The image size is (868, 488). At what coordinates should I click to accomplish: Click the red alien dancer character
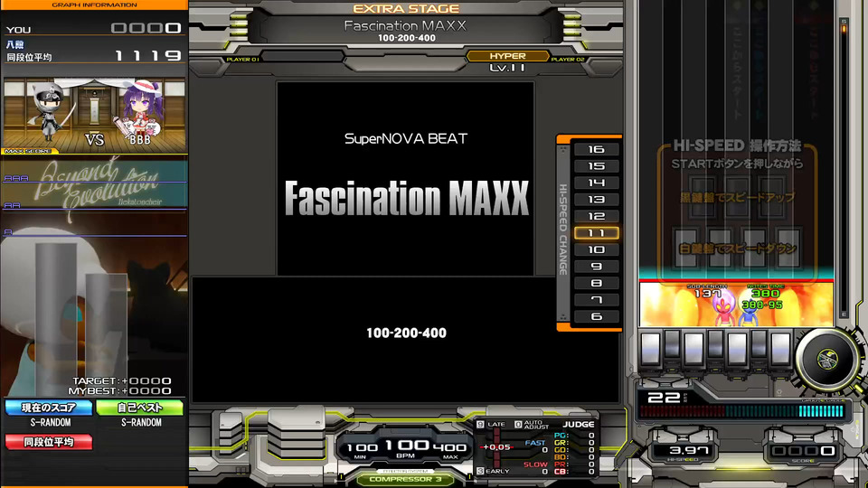pos(724,310)
